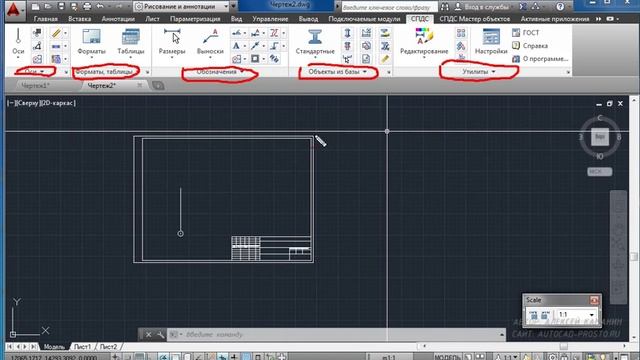Click the square frame symbol icon in Обозначения

pyautogui.click(x=255, y=59)
